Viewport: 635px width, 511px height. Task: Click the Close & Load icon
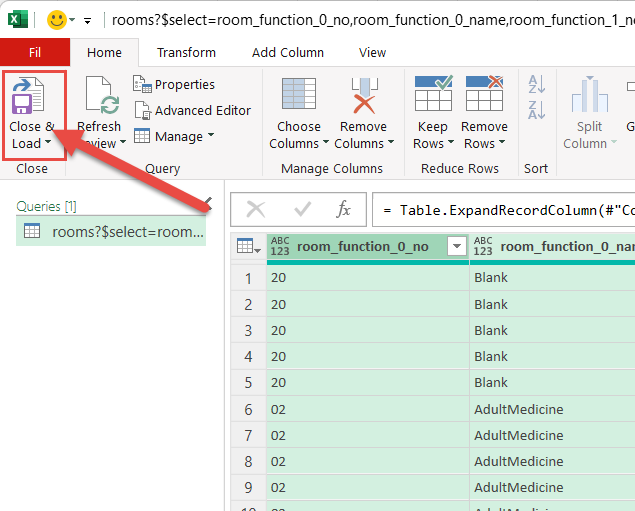point(26,98)
